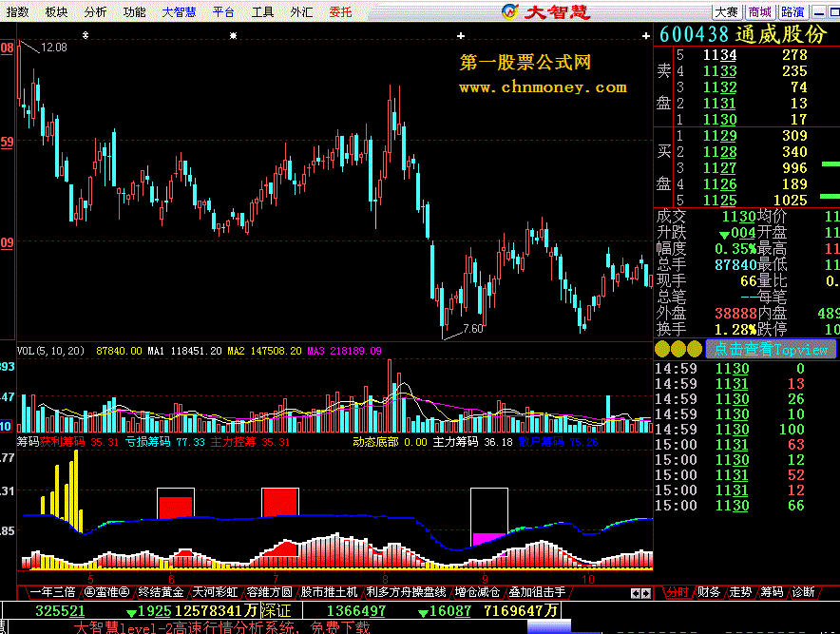Click the stock title 600438 通威股份

743,34
